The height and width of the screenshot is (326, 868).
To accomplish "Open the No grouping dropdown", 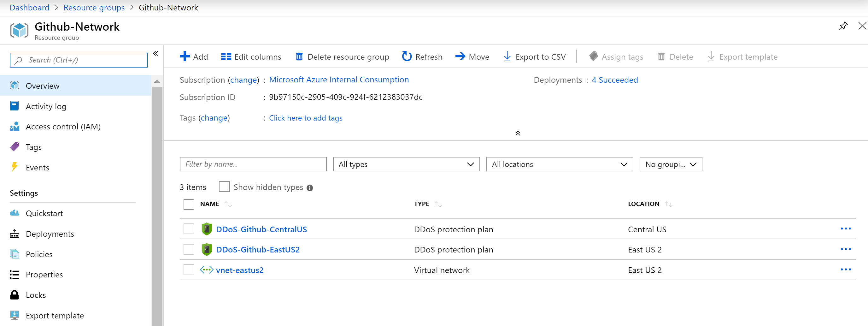I will coord(671,164).
